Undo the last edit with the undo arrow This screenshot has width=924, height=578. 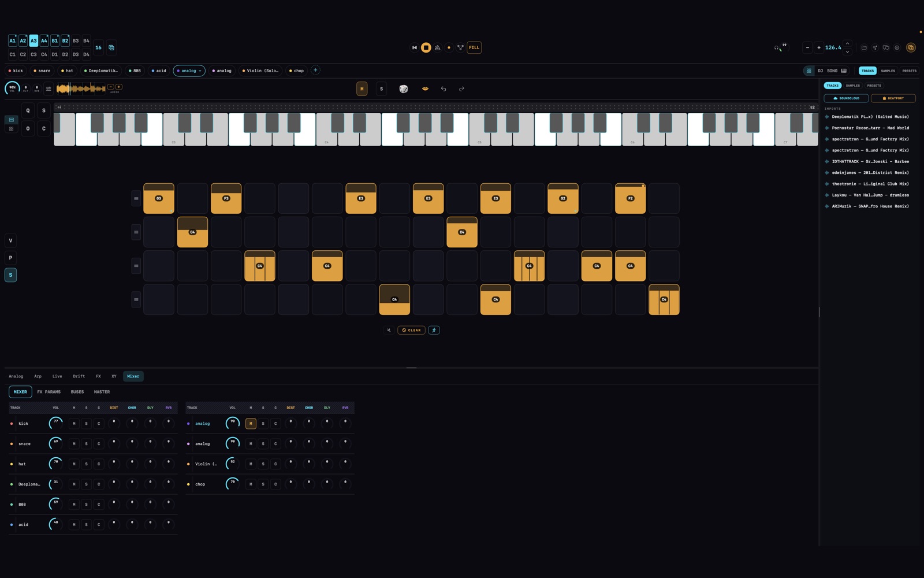click(x=444, y=89)
